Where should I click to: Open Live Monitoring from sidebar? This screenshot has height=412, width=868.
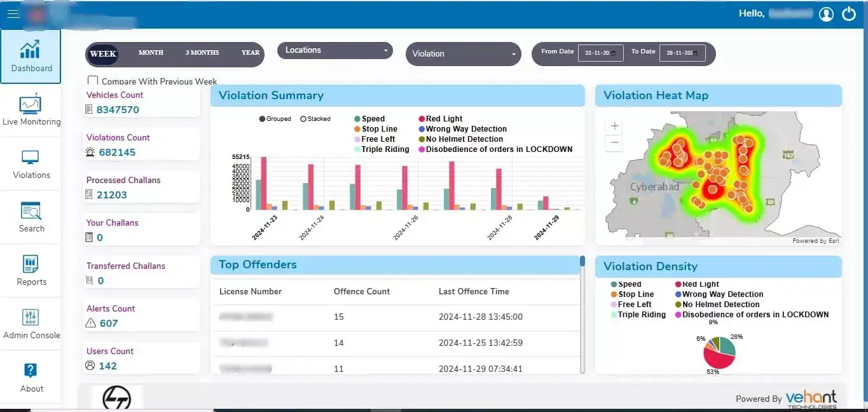click(x=31, y=109)
